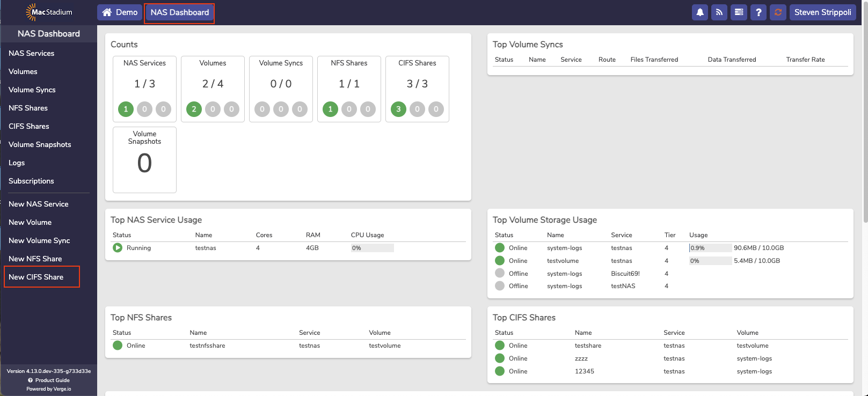Click the MacStadium logo

click(49, 12)
